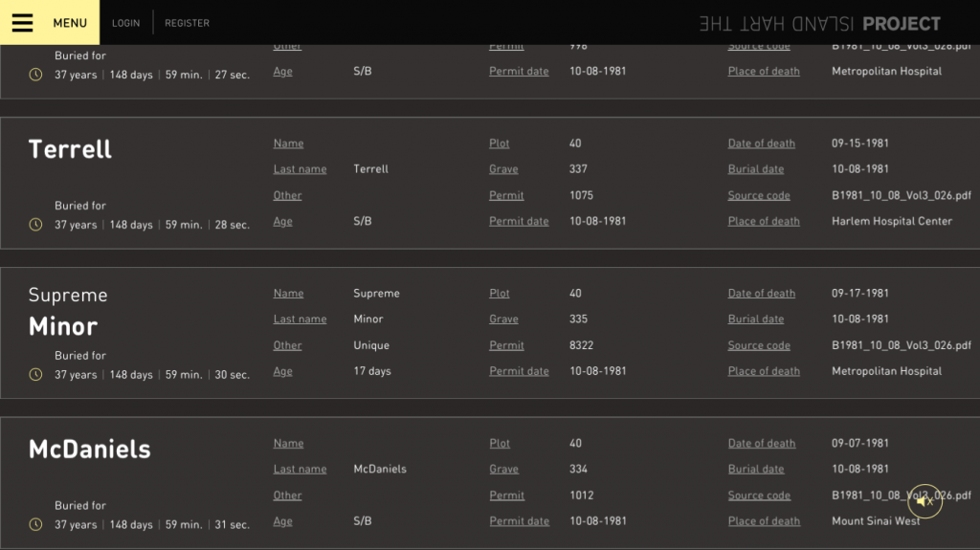Image resolution: width=980 pixels, height=550 pixels.
Task: Click the clock icon in Supreme Minor record
Action: (x=36, y=375)
